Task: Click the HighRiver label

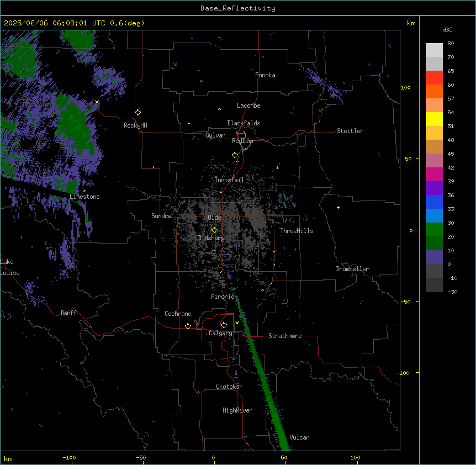Action: point(237,410)
